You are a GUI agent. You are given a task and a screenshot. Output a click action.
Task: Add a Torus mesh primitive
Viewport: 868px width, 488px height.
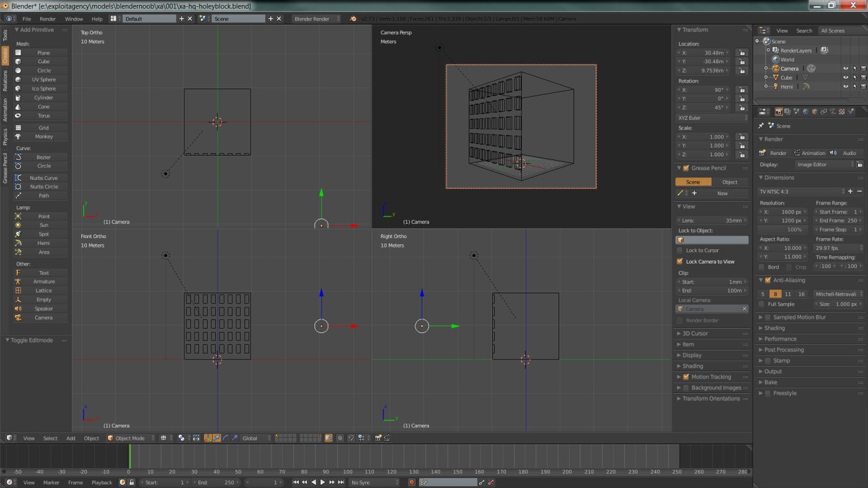[x=43, y=115]
